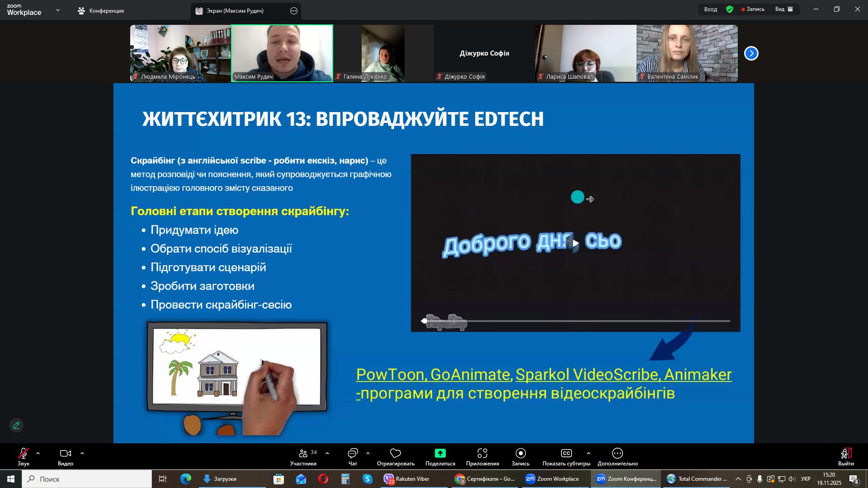Screen dimensions: 868x488
Task: Expand audio options arrow next to mic
Action: 38,453
